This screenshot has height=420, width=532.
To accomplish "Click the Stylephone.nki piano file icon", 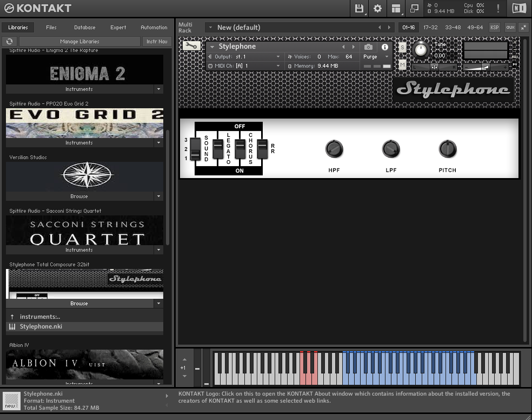I will pos(12,326).
